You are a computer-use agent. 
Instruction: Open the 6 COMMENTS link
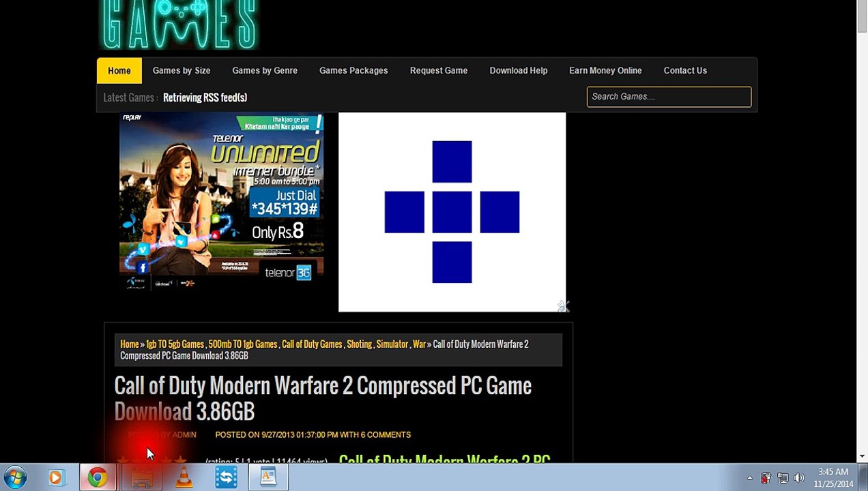[386, 435]
